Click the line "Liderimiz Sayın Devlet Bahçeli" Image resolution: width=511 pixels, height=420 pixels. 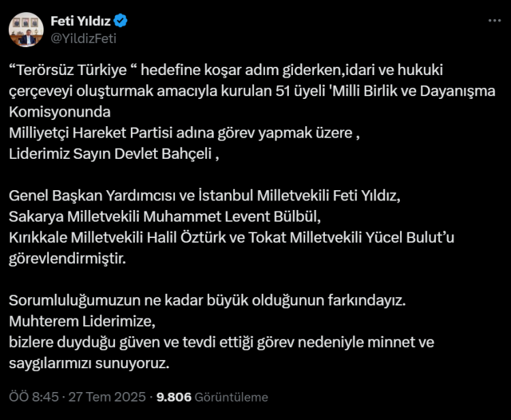(114, 153)
